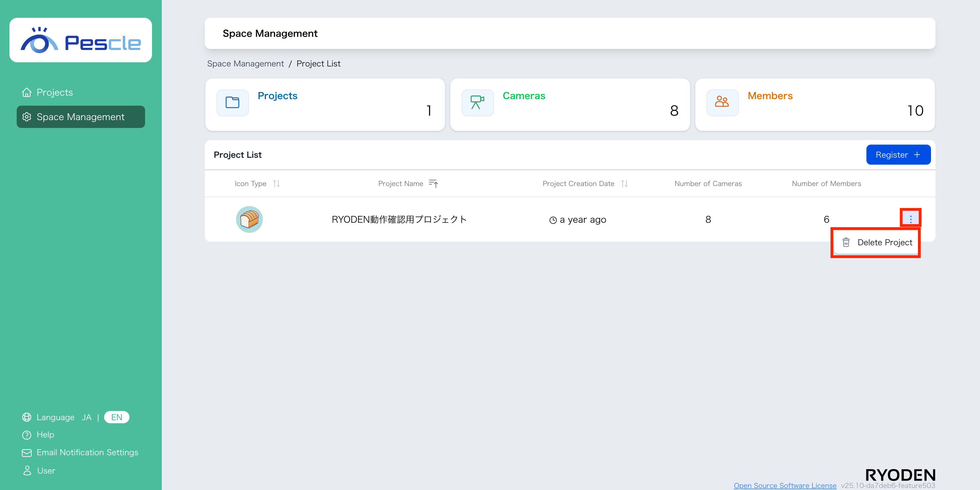Open the Open Source Software License link

click(785, 486)
